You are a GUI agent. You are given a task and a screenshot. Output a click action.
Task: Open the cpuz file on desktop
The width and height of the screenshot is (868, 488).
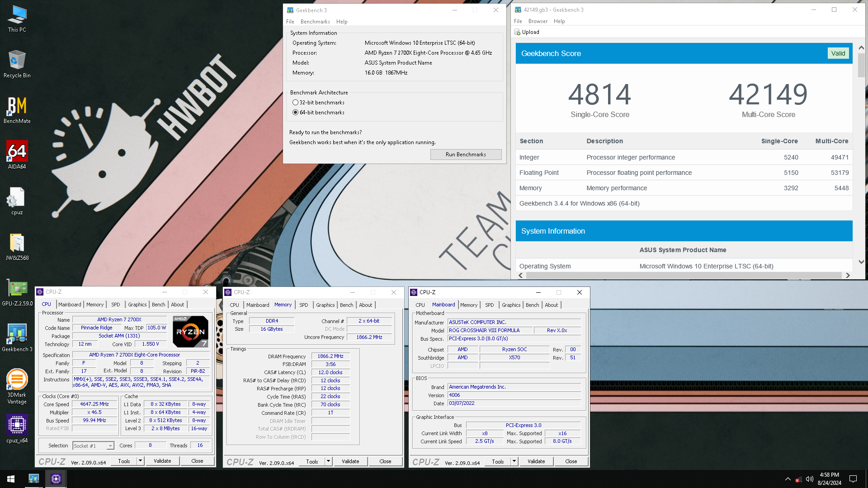coord(17,201)
